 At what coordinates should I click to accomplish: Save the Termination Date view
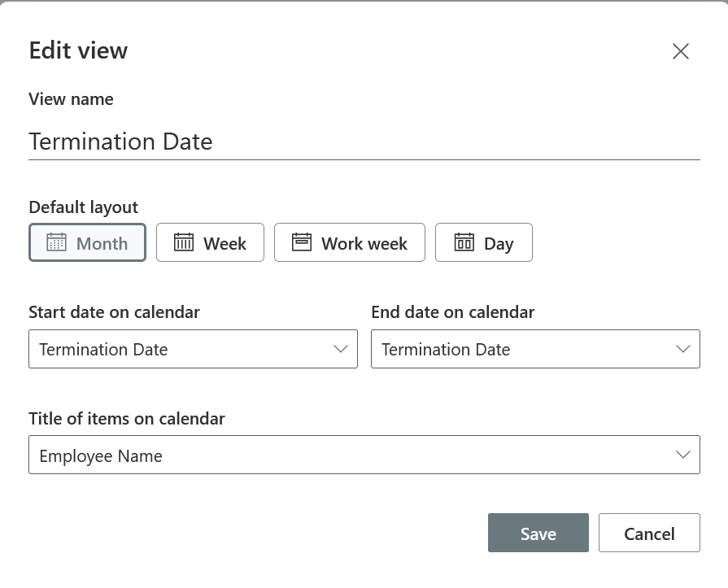[538, 533]
